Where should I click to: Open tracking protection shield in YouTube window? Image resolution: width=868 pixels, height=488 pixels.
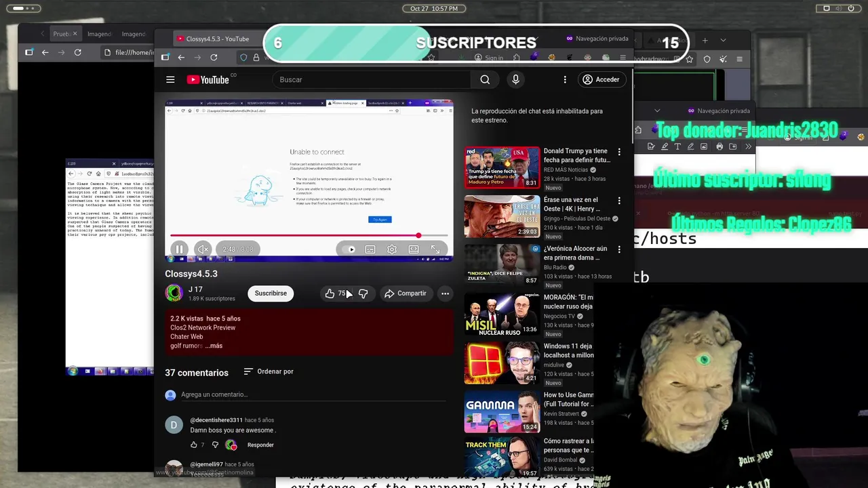click(x=243, y=58)
